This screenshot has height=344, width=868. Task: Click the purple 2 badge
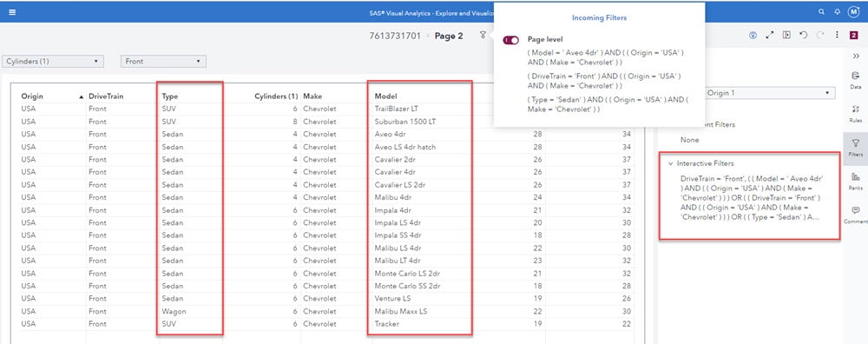[x=853, y=35]
